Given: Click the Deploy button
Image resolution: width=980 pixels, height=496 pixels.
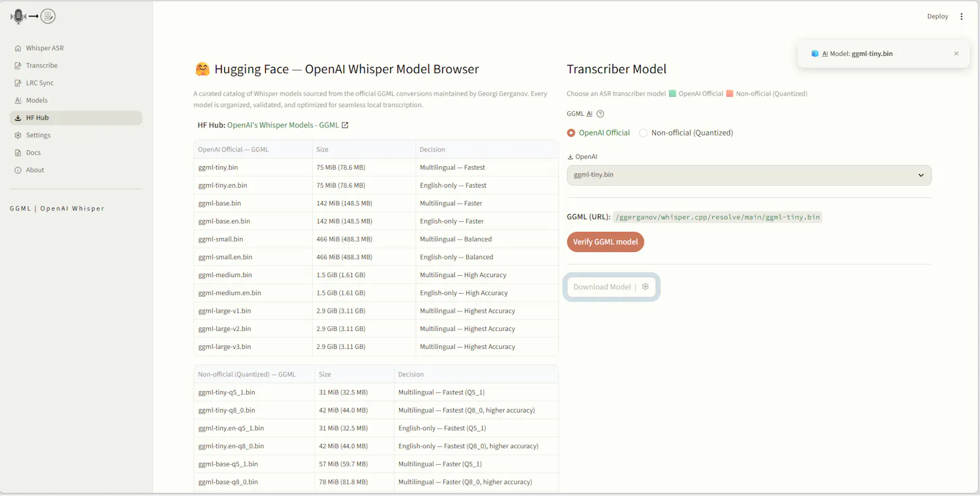Looking at the screenshot, I should (938, 17).
